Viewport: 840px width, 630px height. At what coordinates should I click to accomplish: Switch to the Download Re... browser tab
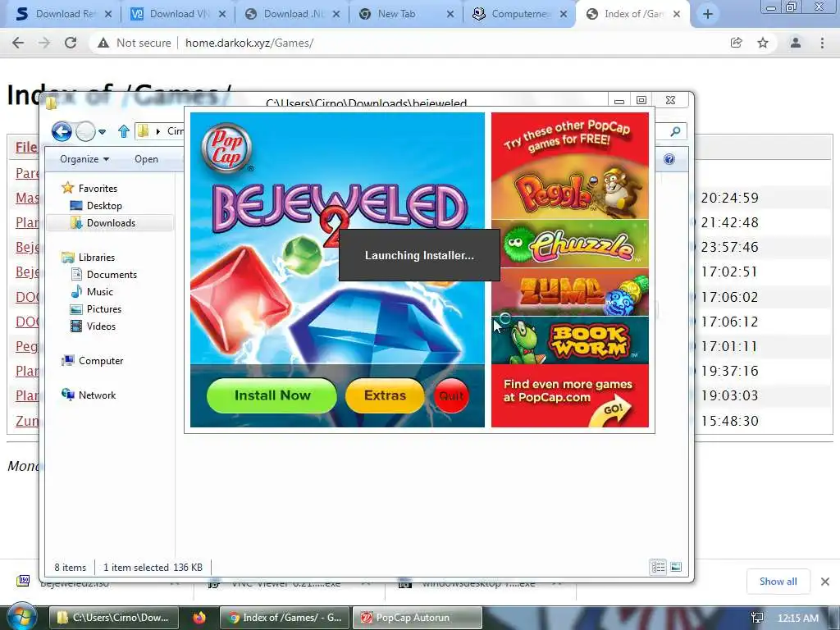(x=63, y=14)
